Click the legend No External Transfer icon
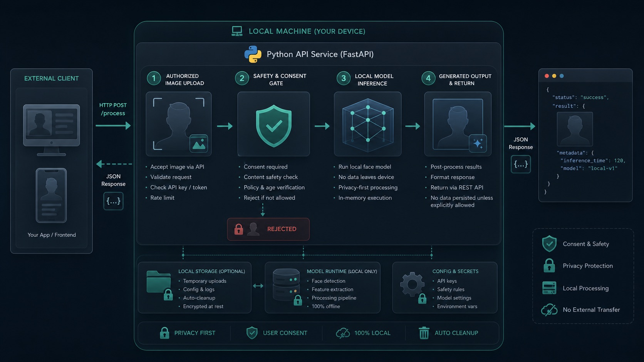The image size is (644, 362). (549, 310)
